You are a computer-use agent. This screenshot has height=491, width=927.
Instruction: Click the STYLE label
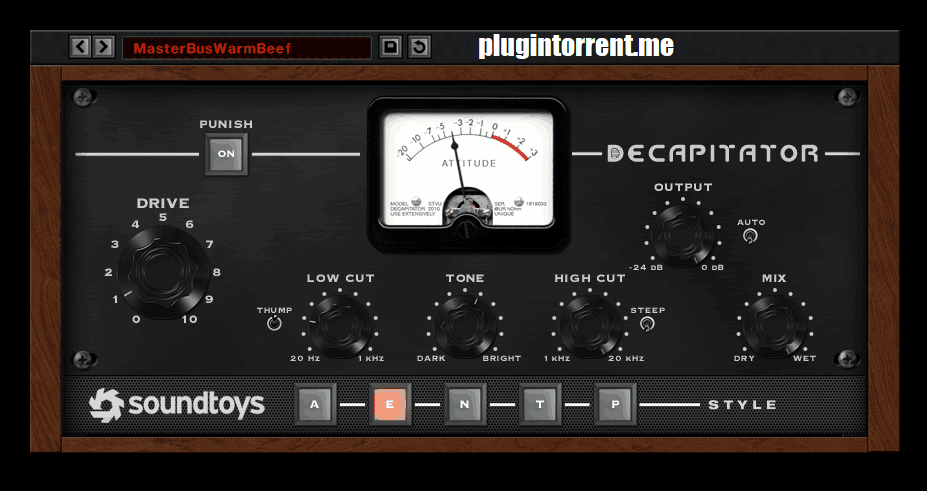(743, 405)
